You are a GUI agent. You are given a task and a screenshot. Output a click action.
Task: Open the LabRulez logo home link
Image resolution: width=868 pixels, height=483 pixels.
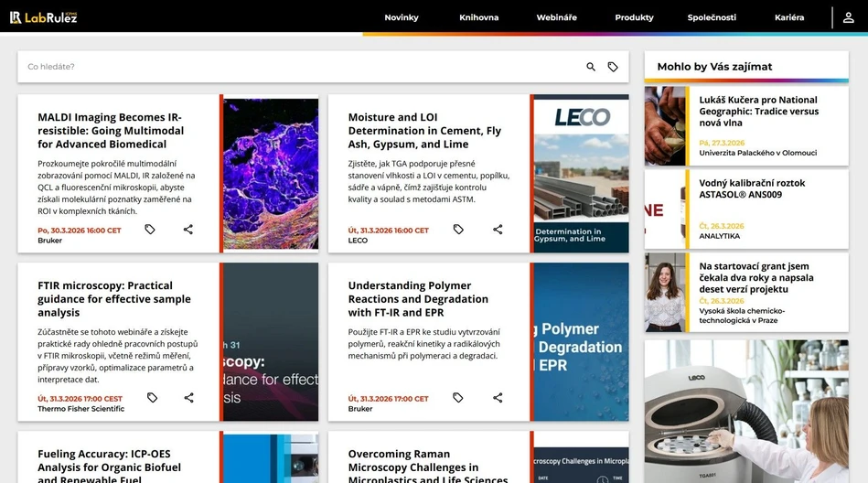[43, 17]
